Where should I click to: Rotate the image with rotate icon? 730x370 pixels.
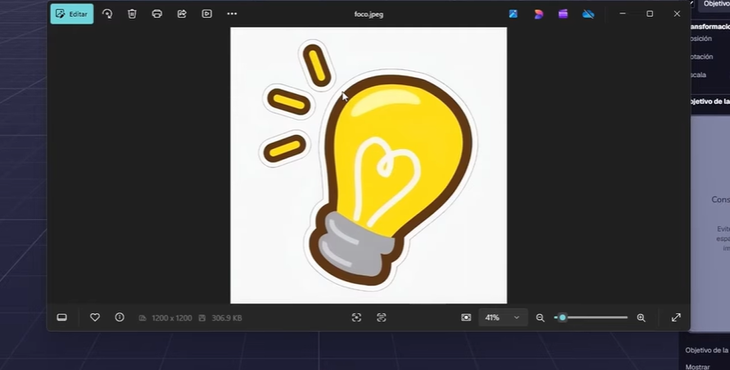click(x=108, y=14)
